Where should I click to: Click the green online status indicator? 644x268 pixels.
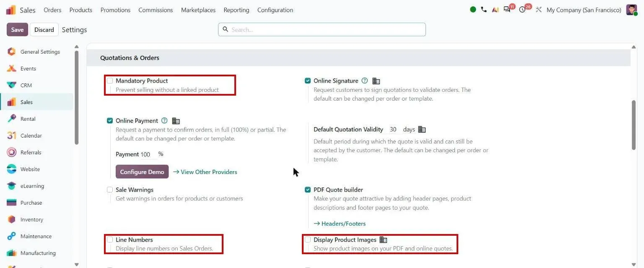pos(473,9)
